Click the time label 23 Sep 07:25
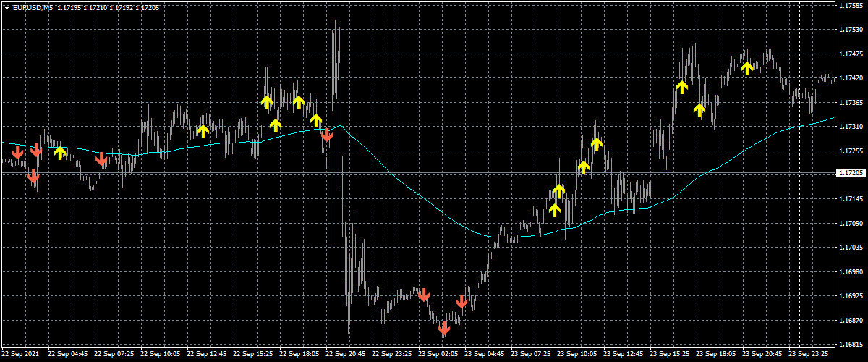 point(530,355)
